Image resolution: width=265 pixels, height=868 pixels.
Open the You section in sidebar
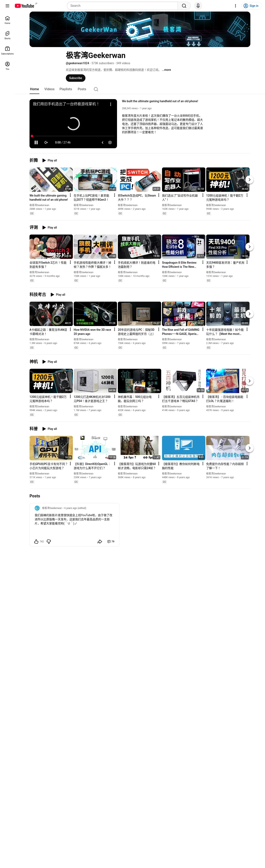tap(7, 66)
